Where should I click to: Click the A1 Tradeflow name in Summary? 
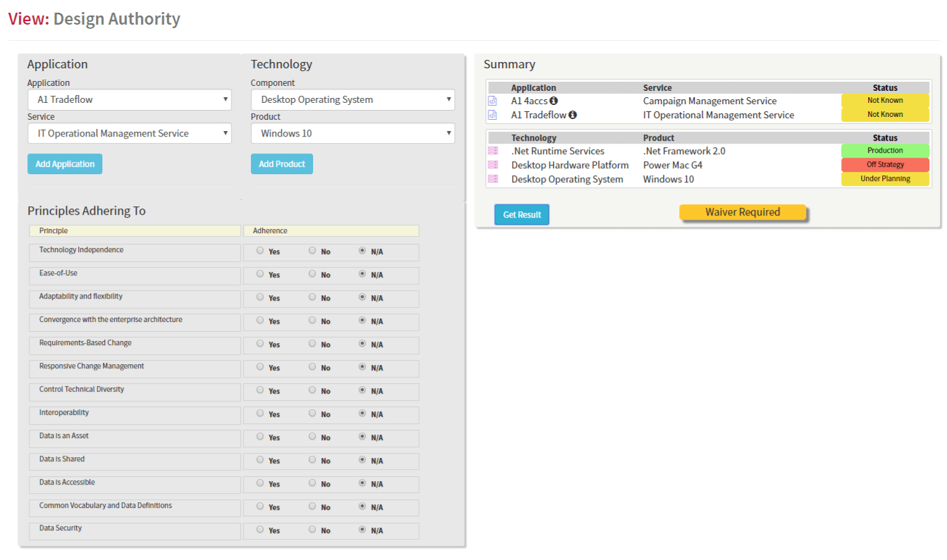coord(539,115)
